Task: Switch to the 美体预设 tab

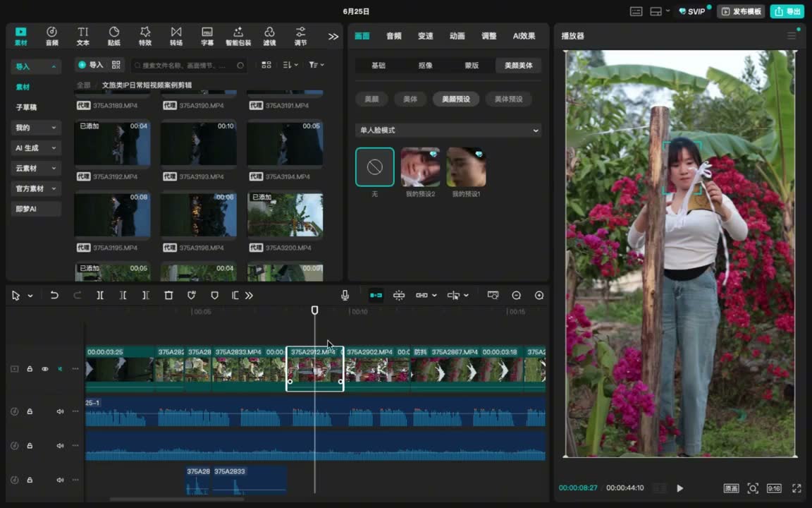Action: pyautogui.click(x=508, y=99)
